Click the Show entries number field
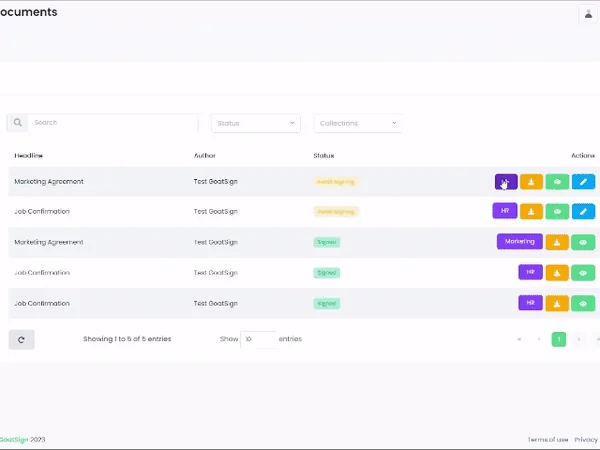The height and width of the screenshot is (450, 600). (x=258, y=339)
